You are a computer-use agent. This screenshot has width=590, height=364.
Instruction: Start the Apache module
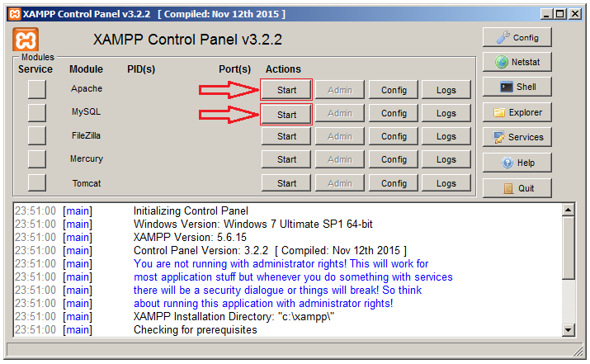pyautogui.click(x=286, y=90)
